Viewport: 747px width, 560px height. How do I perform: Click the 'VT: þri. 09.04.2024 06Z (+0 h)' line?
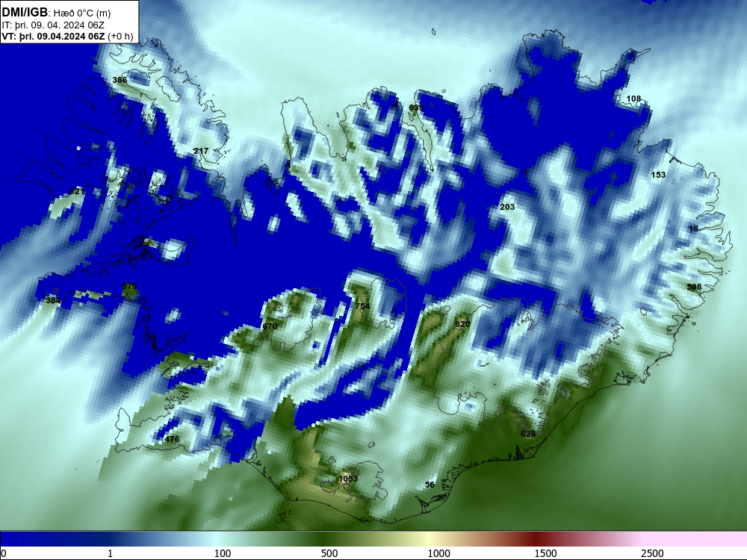click(x=68, y=36)
